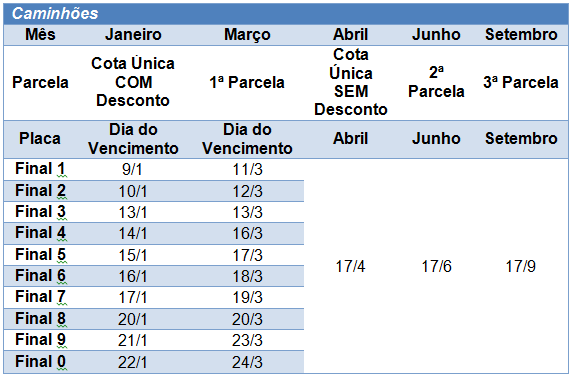The height and width of the screenshot is (376, 571).
Task: Select the 17/6 June due date
Action: pos(436,266)
